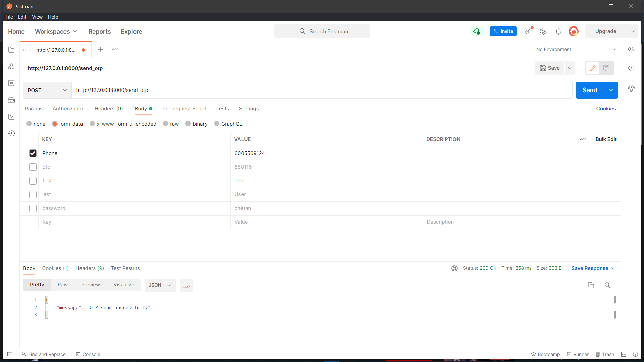Click the request URL input field

point(322,90)
